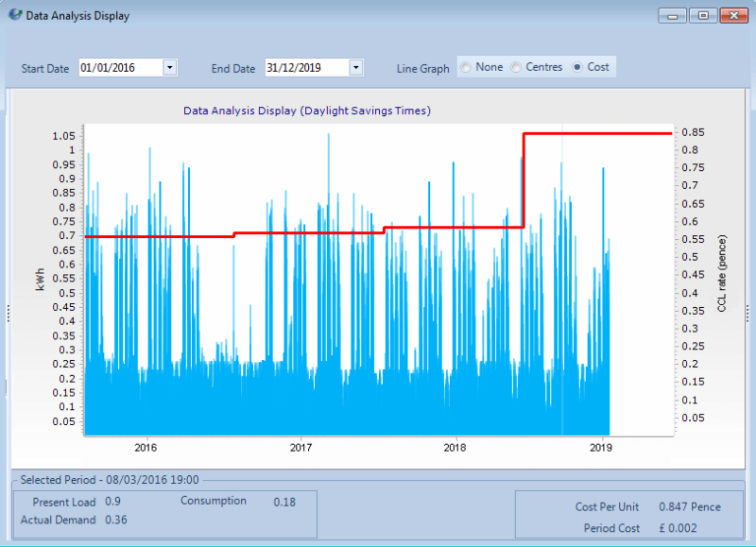756x547 pixels.
Task: Minimize the Data Analysis Display window
Action: tap(673, 15)
